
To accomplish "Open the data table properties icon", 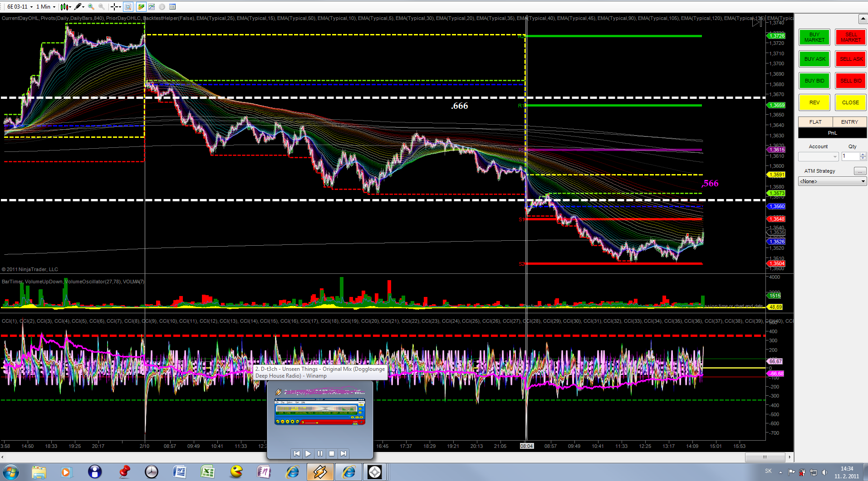I will click(x=172, y=7).
